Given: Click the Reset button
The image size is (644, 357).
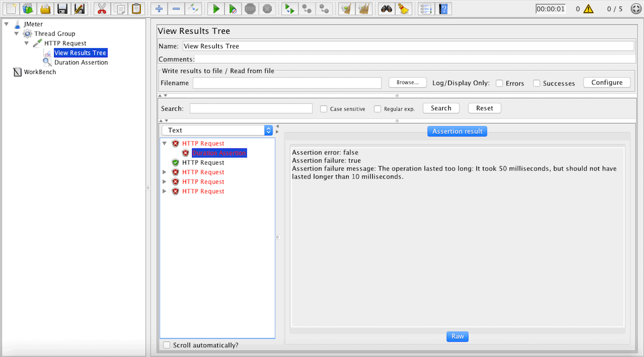Looking at the screenshot, I should point(484,108).
